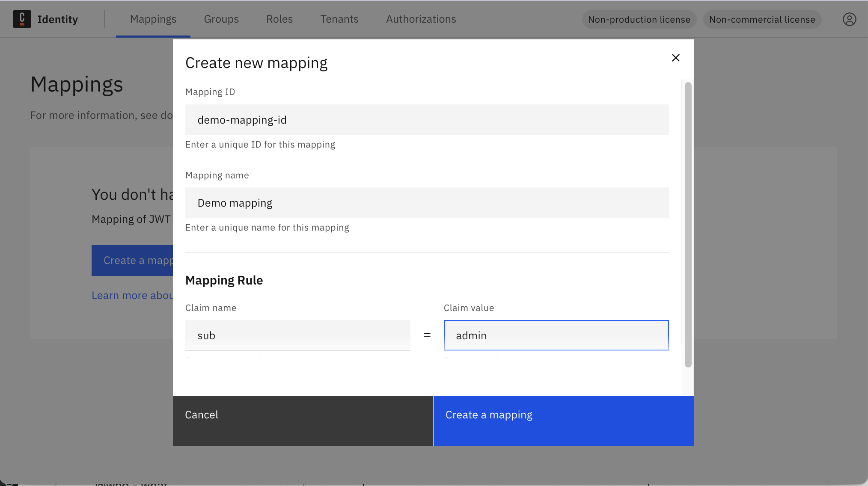
Task: Click the Camunda Identity logo
Action: point(46,19)
